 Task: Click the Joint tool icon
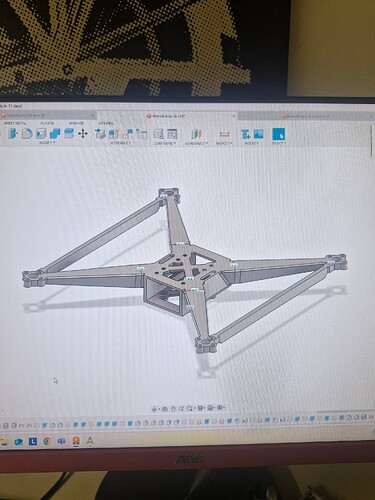[x=114, y=134]
